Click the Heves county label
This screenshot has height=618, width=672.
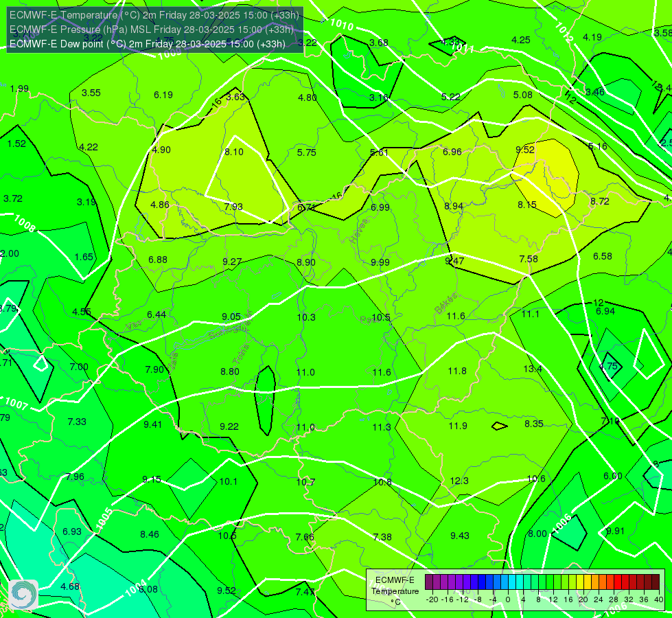359,231
